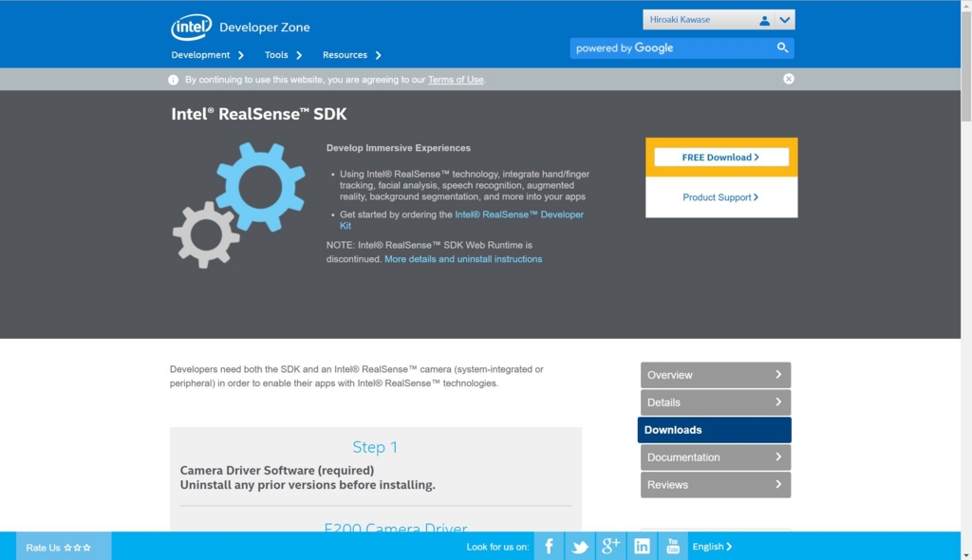Expand the Tools menu
Viewport: 972px width, 560px height.
coord(283,55)
